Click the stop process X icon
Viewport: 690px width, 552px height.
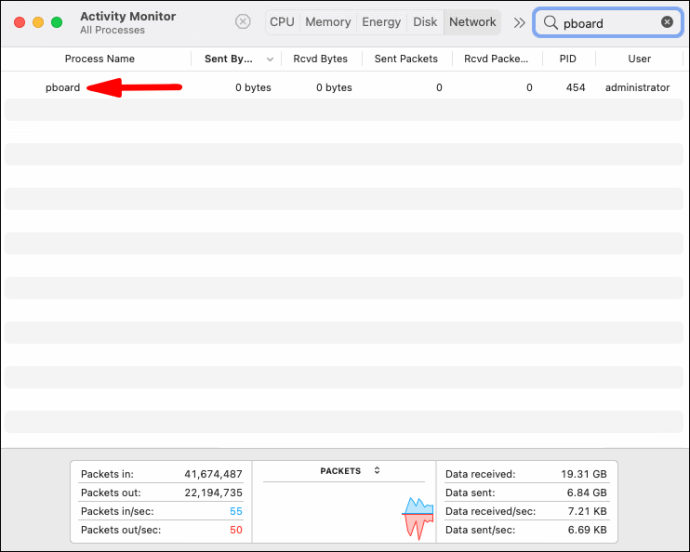pos(242,22)
